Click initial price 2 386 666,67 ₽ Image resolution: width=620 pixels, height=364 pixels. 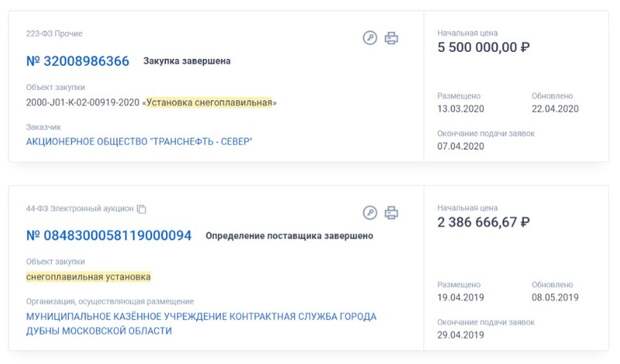(483, 223)
